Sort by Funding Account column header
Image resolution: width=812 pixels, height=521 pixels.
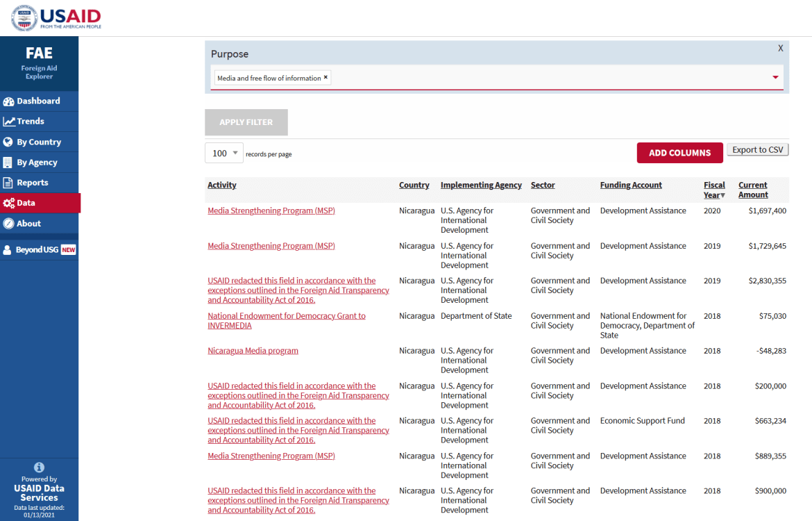(631, 185)
